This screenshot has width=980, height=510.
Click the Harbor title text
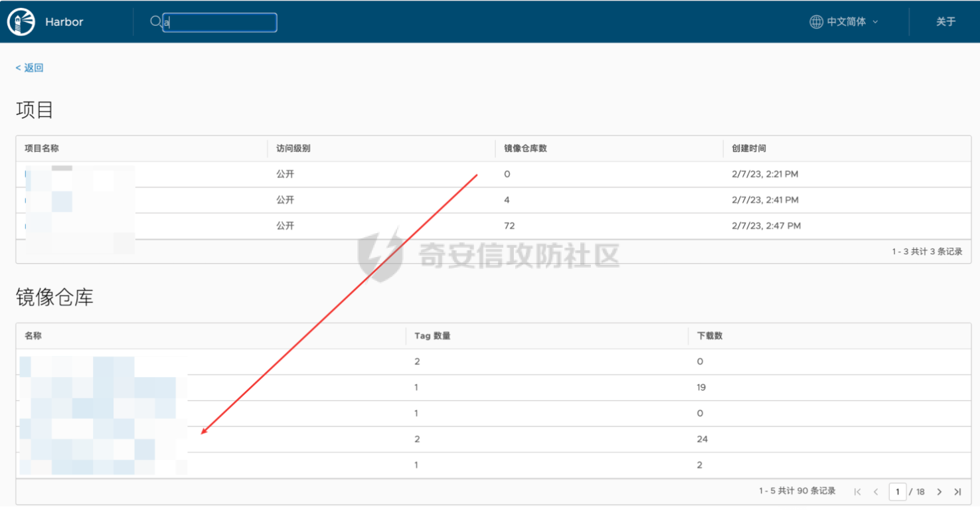coord(64,22)
